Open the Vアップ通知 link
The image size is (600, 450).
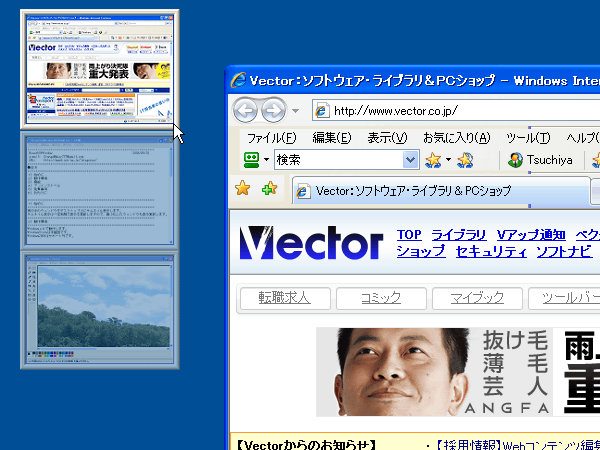click(x=531, y=235)
